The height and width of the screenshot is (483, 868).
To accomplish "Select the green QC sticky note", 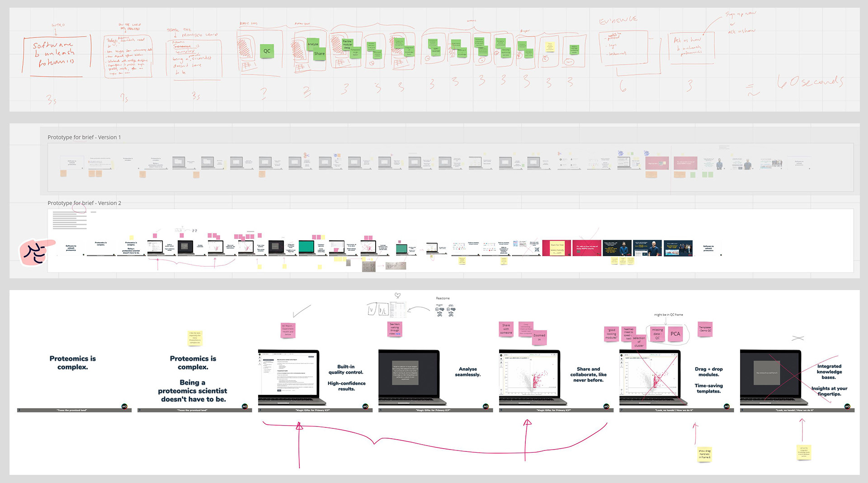I will [267, 51].
